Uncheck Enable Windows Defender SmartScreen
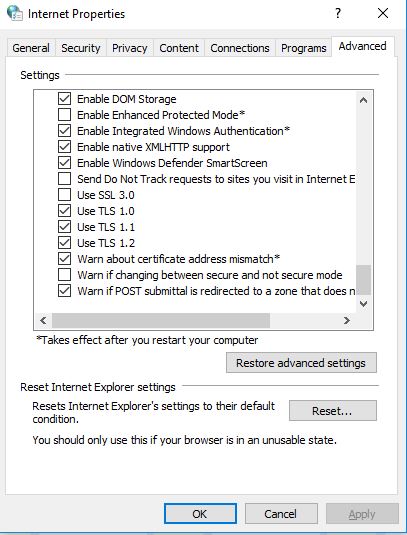This screenshot has width=407, height=535. pyautogui.click(x=64, y=163)
